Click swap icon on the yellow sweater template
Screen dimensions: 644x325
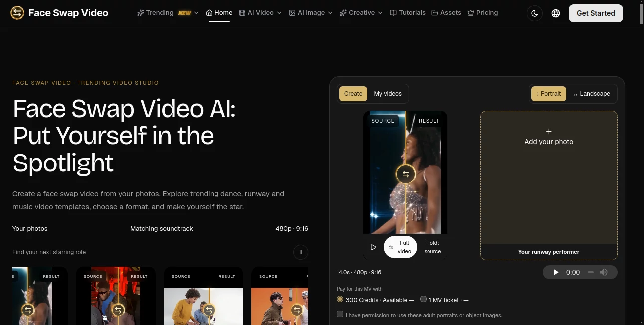[209, 310]
